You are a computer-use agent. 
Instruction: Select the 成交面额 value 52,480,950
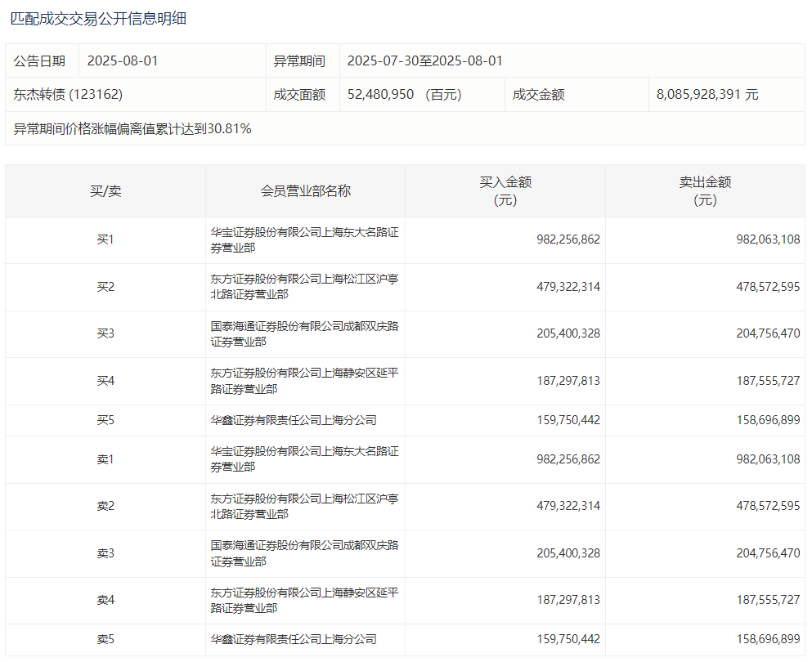click(x=380, y=94)
